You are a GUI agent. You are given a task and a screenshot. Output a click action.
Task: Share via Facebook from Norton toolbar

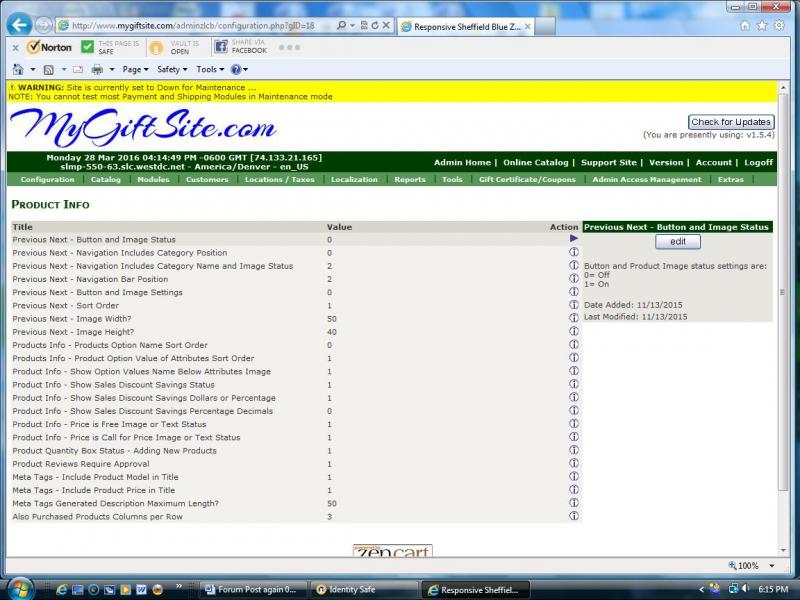click(221, 47)
